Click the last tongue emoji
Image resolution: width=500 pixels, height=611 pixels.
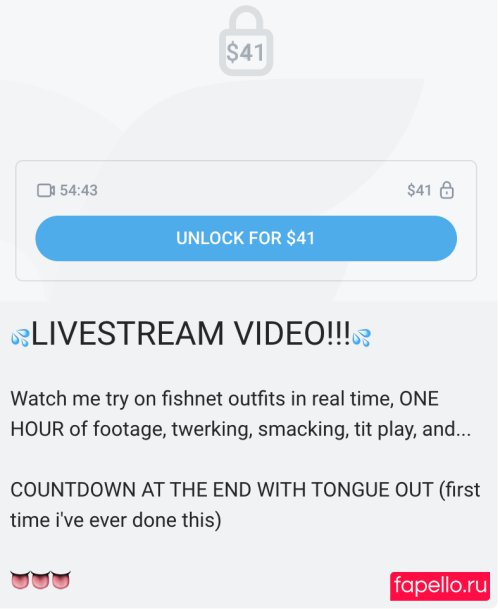(61, 582)
